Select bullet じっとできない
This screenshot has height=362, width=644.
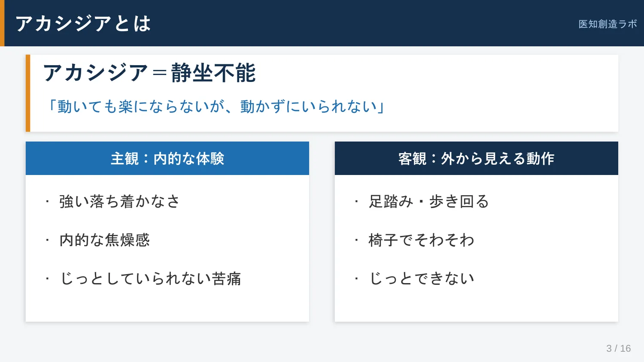tap(422, 278)
